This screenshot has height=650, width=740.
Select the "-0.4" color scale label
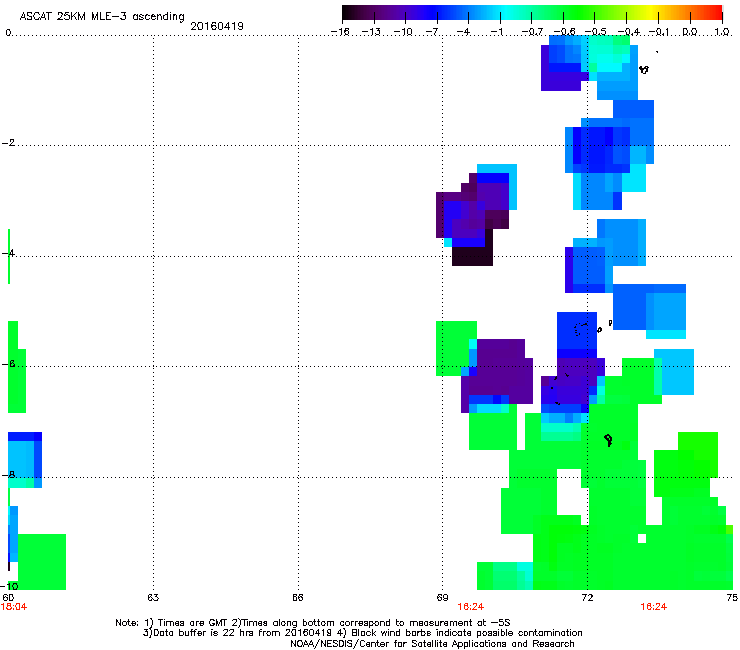pos(629,32)
